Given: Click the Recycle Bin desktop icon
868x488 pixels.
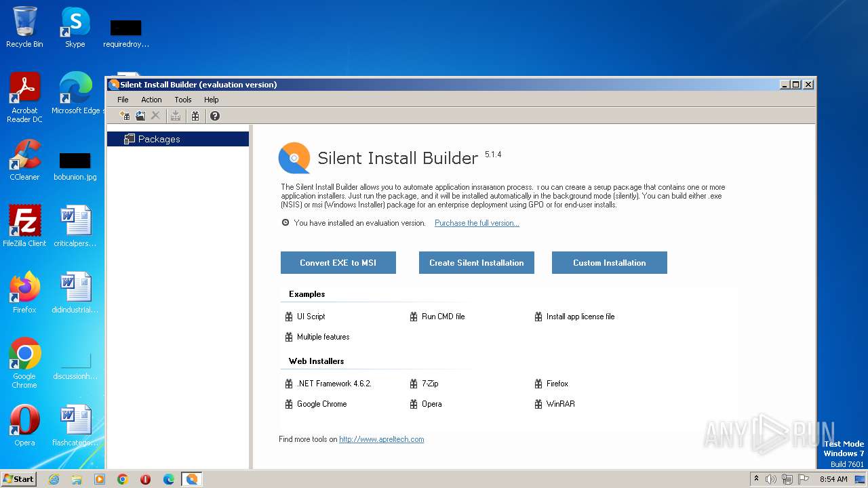Looking at the screenshot, I should (x=24, y=27).
